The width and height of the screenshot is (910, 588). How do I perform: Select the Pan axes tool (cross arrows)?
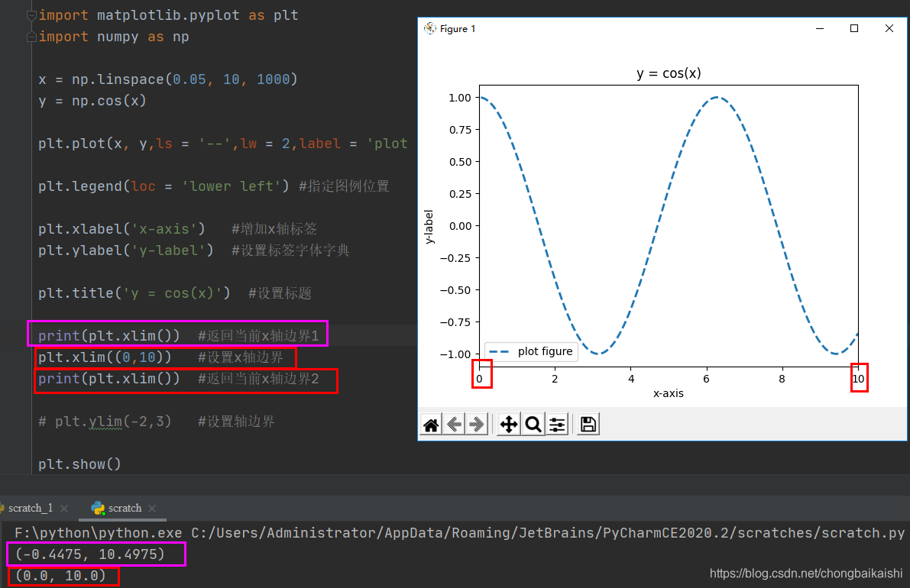coord(509,425)
